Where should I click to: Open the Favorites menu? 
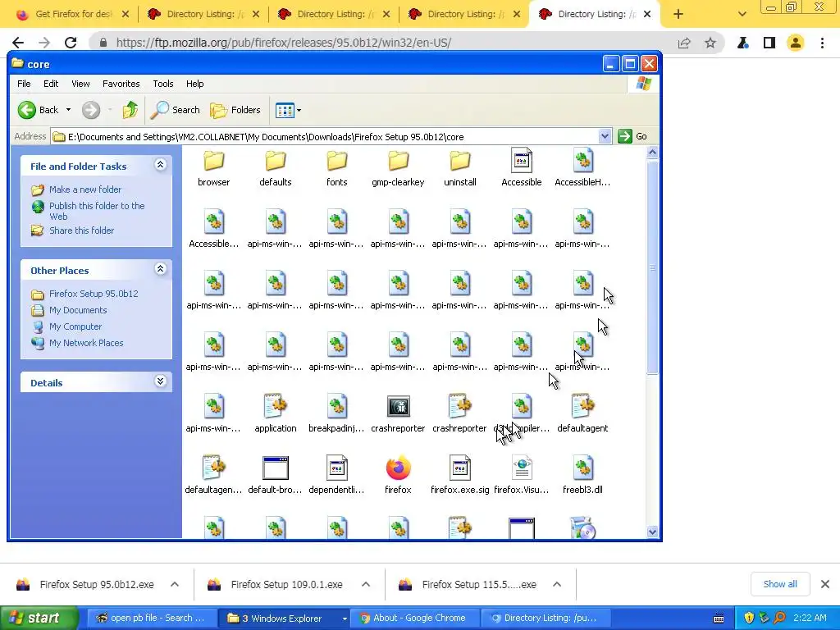[121, 84]
